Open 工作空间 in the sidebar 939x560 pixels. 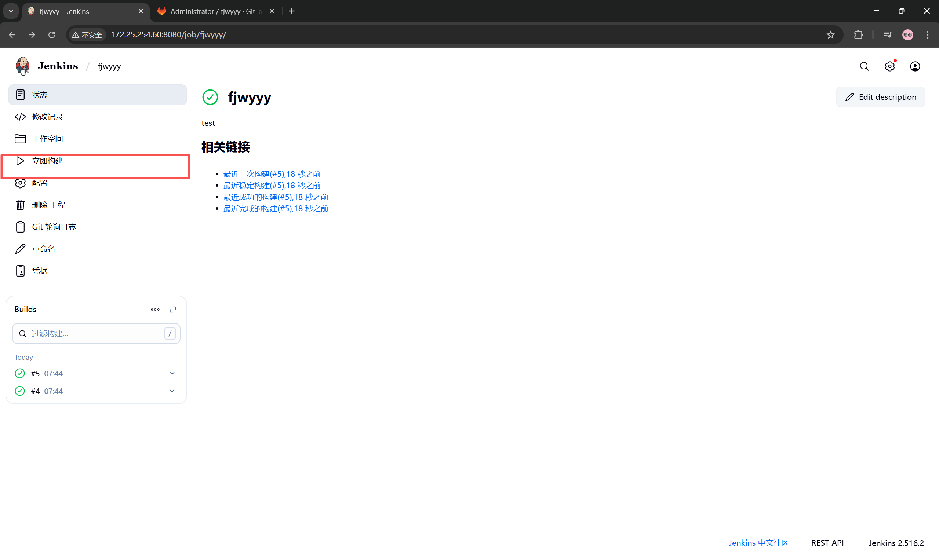(47, 139)
